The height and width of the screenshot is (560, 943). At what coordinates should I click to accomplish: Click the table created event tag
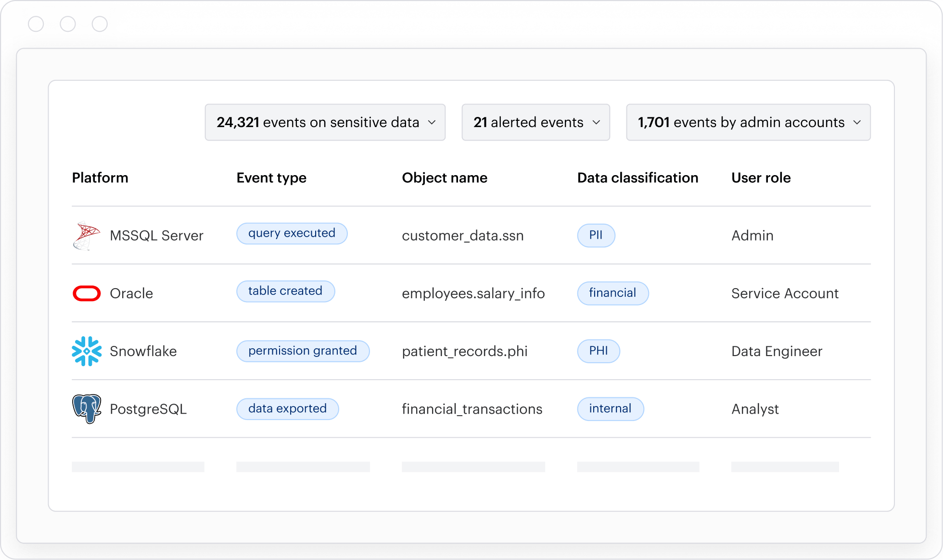[x=285, y=291]
